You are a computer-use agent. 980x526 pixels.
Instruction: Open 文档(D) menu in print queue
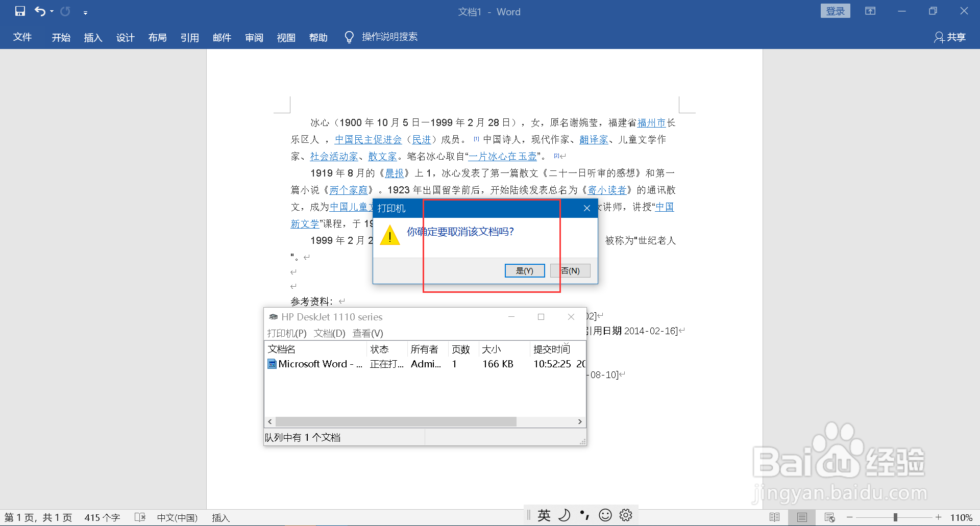point(330,333)
